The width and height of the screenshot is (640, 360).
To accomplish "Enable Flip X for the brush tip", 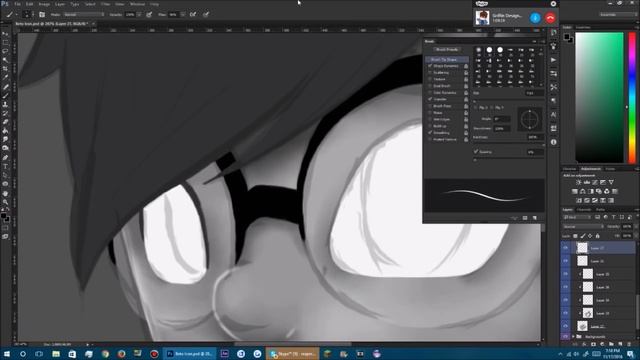I will point(476,107).
